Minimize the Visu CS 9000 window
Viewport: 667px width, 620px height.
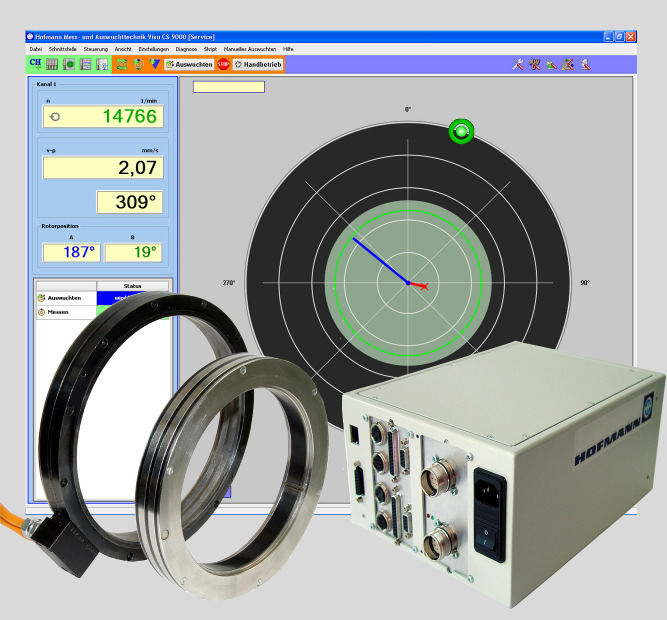(609, 37)
